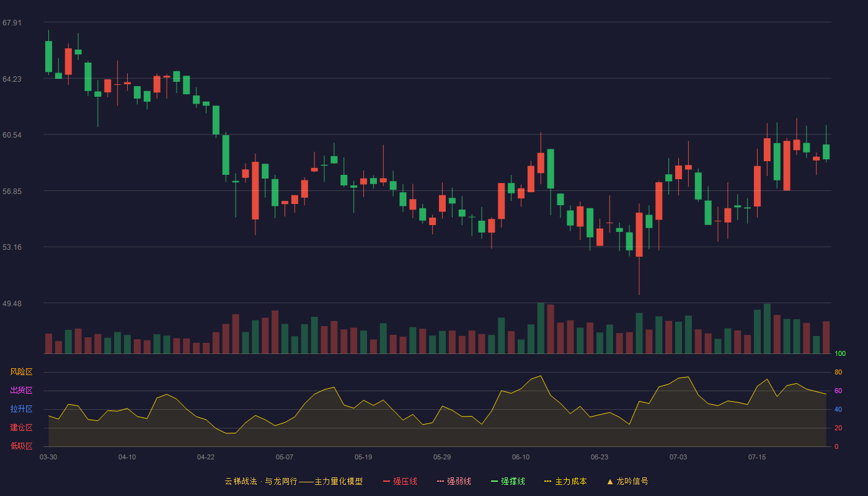
Task: Toggle the 主力成本 legend series
Action: [565, 481]
